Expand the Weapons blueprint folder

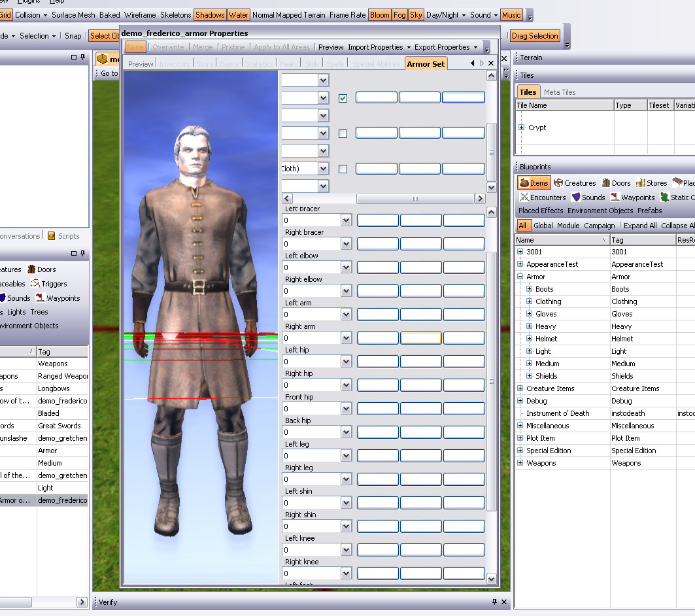click(520, 463)
